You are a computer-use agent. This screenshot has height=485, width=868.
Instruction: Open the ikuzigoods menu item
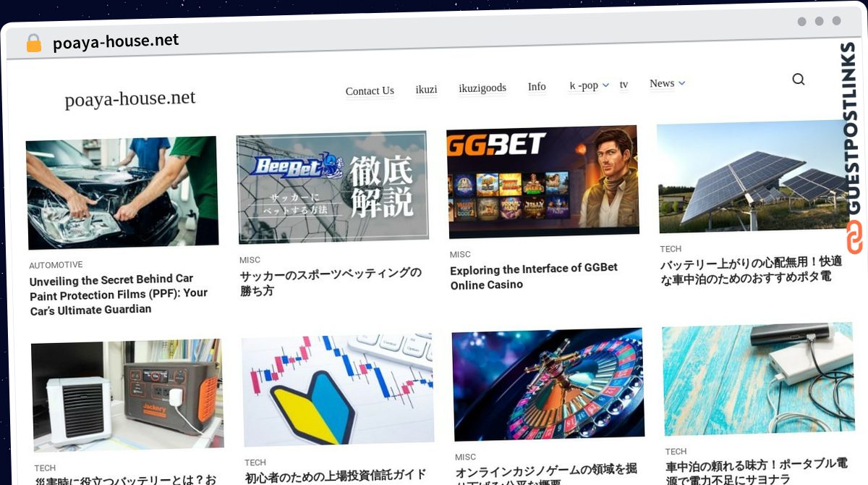482,88
